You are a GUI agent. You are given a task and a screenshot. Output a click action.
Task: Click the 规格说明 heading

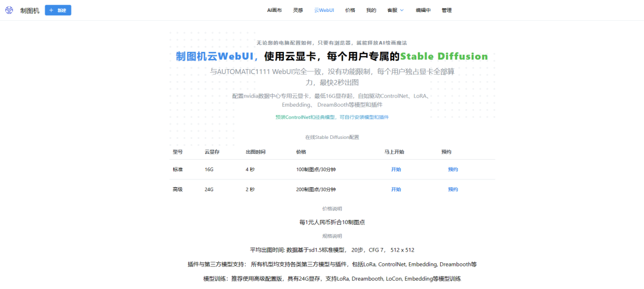coord(332,236)
